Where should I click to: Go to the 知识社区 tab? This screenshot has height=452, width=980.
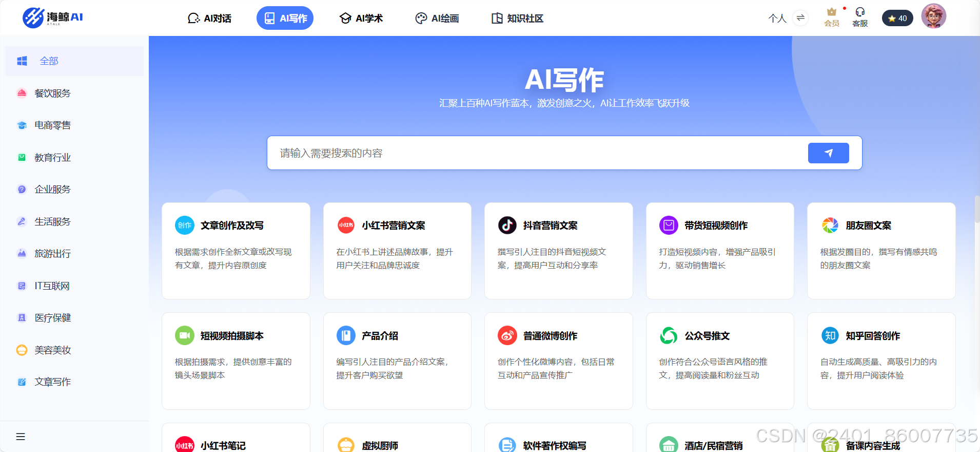pos(517,18)
